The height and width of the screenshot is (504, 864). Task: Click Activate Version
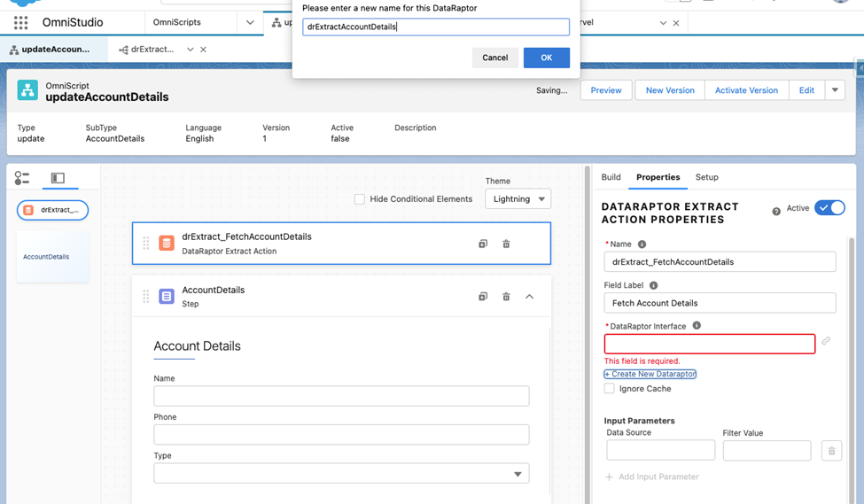tap(747, 90)
